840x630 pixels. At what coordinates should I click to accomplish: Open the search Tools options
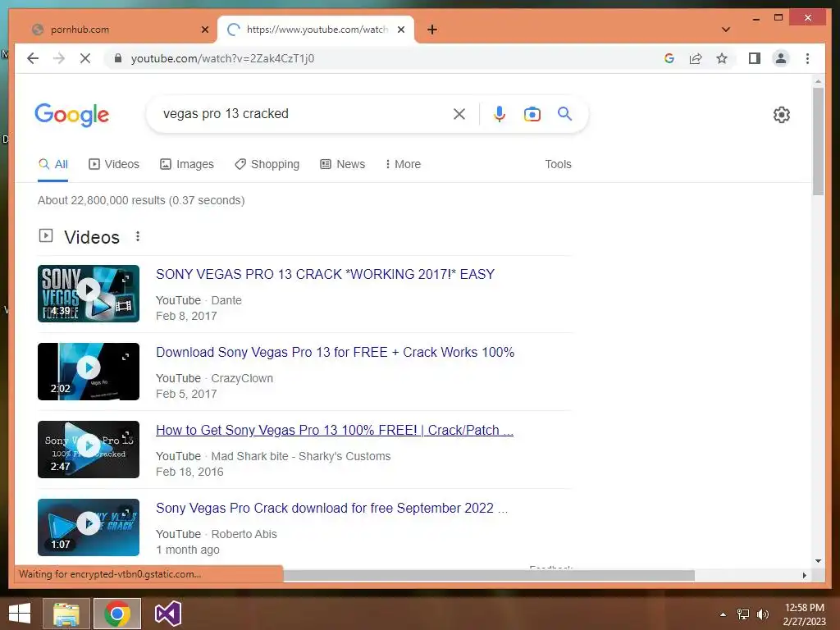pos(558,164)
